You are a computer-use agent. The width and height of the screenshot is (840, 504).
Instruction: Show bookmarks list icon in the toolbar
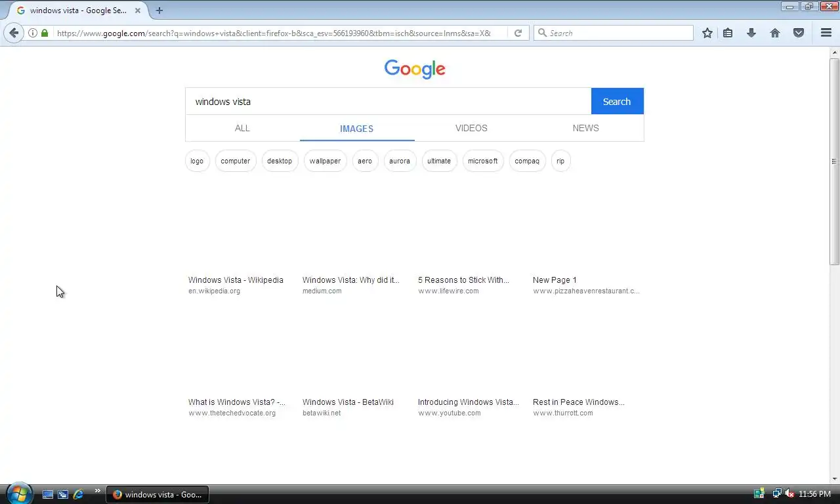(x=728, y=33)
